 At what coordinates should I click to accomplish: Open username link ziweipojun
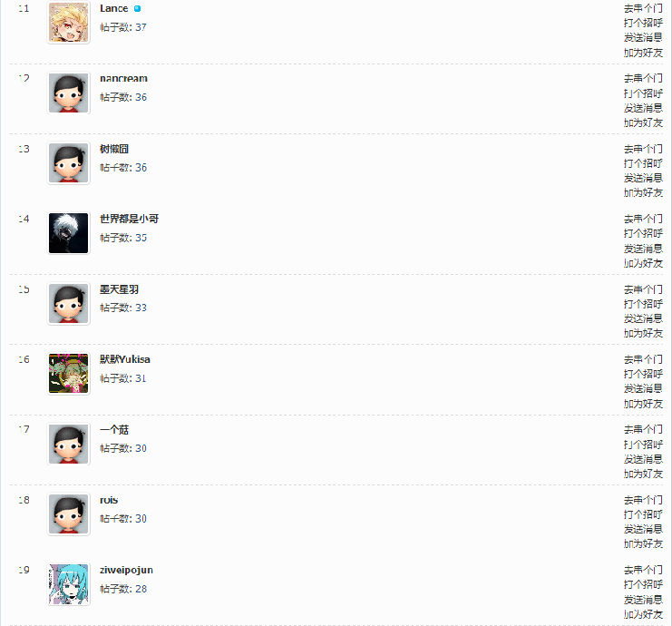pos(126,571)
